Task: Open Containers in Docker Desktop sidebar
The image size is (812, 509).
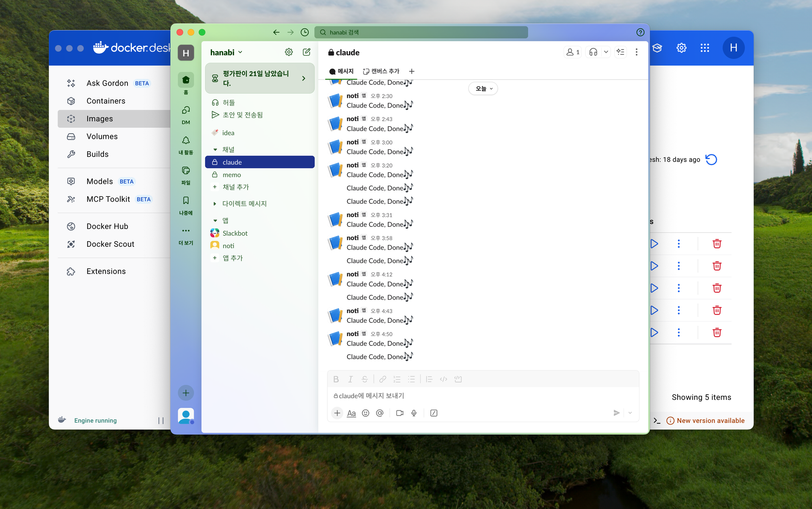Action: pos(114,101)
